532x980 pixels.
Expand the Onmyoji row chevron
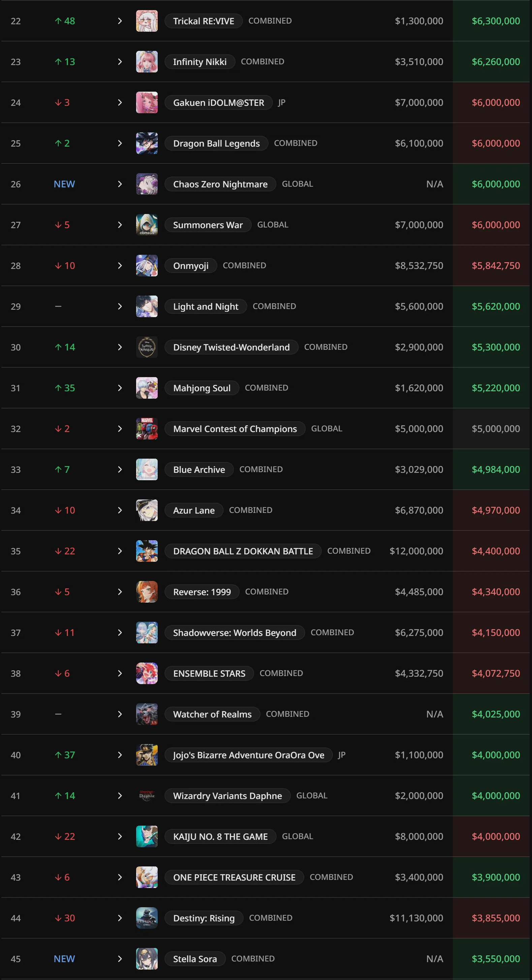(x=120, y=266)
